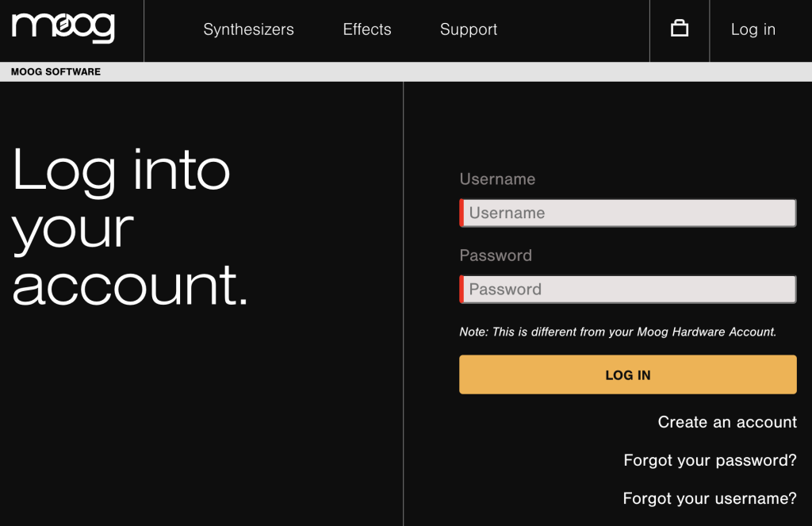Open the shopping cart icon
Viewport: 812px width, 526px height.
(x=679, y=29)
